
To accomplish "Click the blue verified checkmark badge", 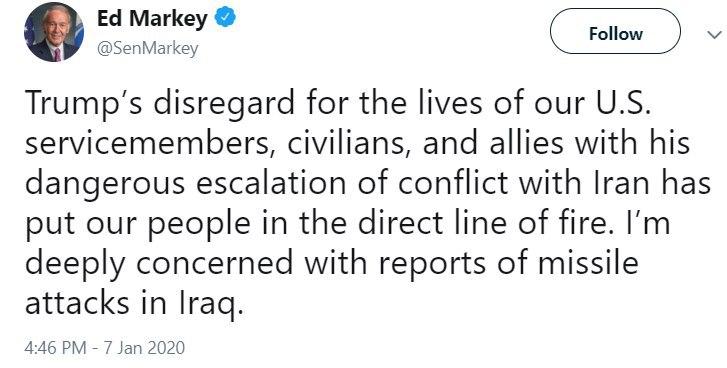I will point(225,19).
